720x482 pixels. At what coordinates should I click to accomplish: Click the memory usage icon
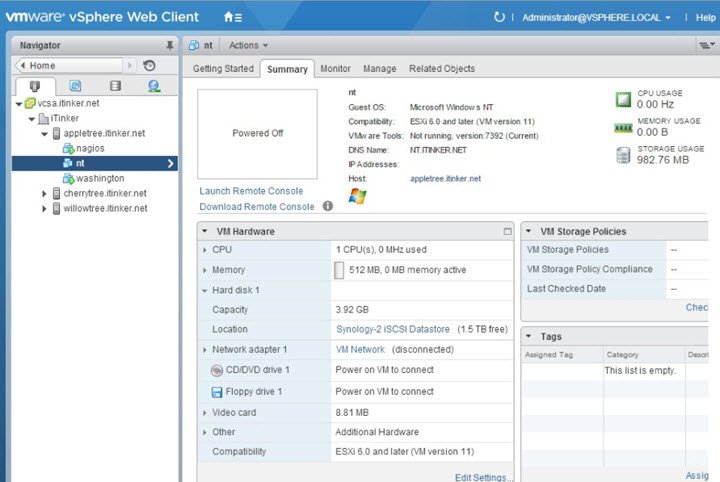(x=623, y=128)
